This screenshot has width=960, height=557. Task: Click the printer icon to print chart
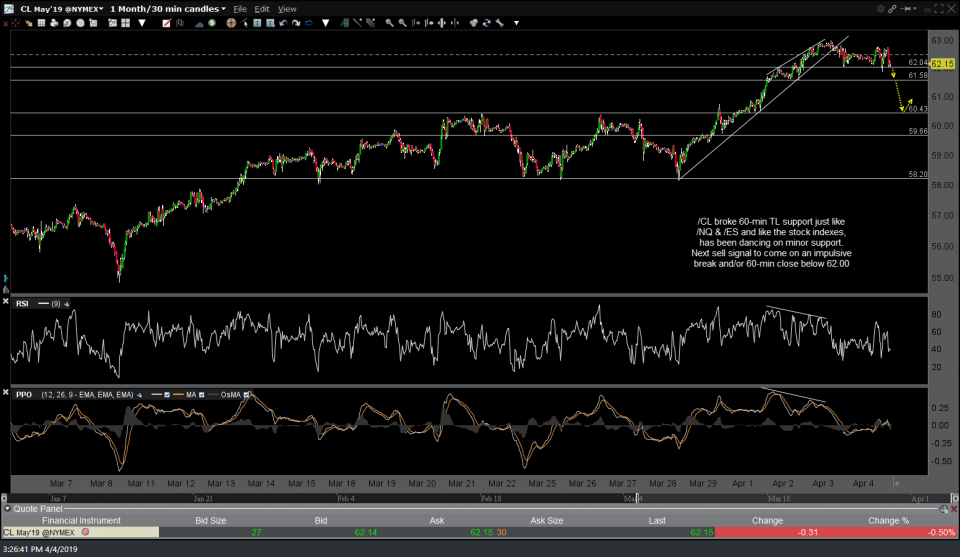54,23
